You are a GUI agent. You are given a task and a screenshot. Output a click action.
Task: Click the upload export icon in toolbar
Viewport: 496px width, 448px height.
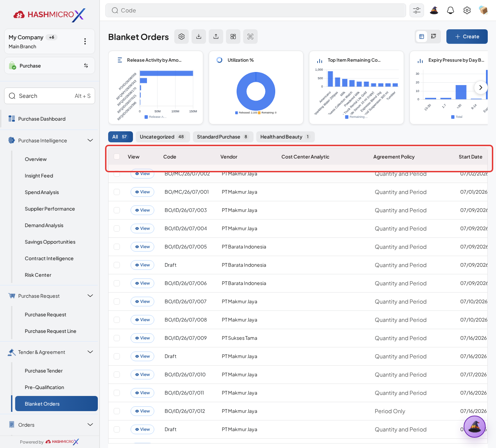pos(216,37)
